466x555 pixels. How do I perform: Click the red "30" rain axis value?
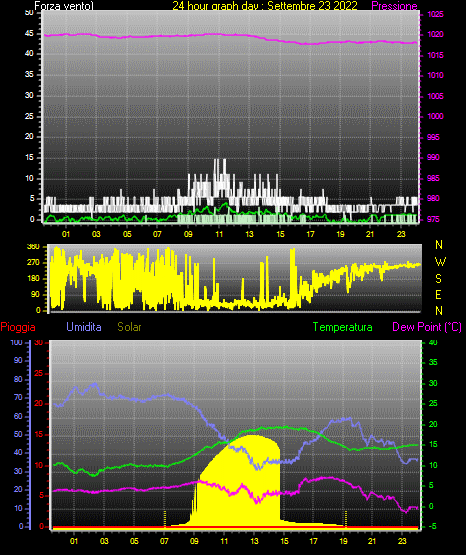point(39,342)
